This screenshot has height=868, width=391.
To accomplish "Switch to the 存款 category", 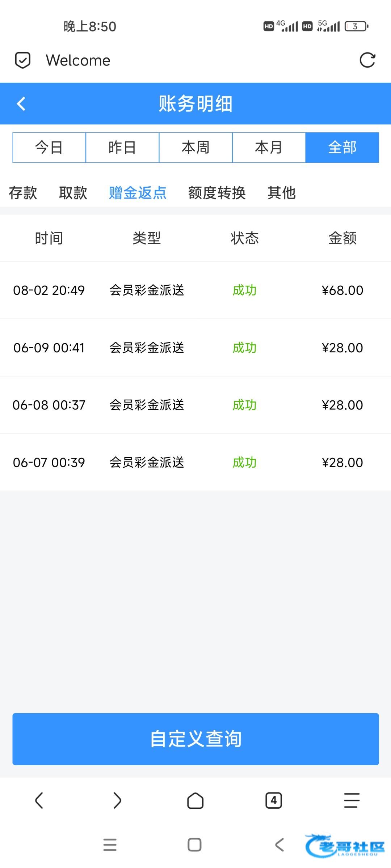I will [x=23, y=193].
